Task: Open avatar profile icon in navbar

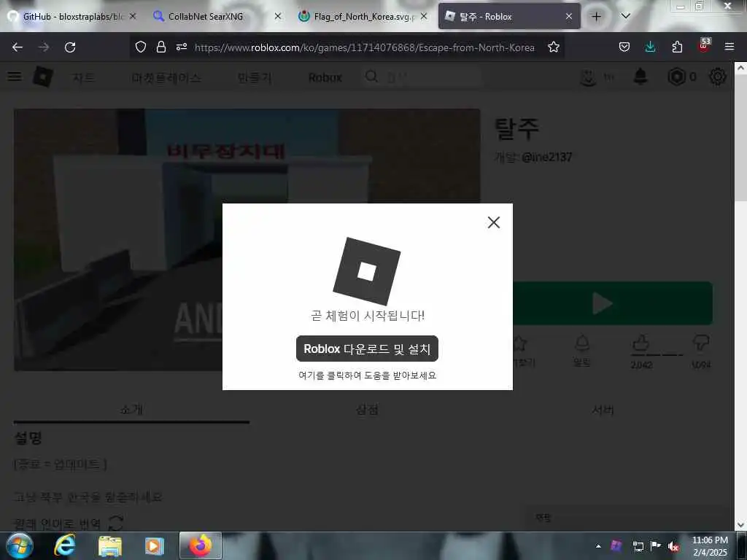Action: click(x=588, y=77)
